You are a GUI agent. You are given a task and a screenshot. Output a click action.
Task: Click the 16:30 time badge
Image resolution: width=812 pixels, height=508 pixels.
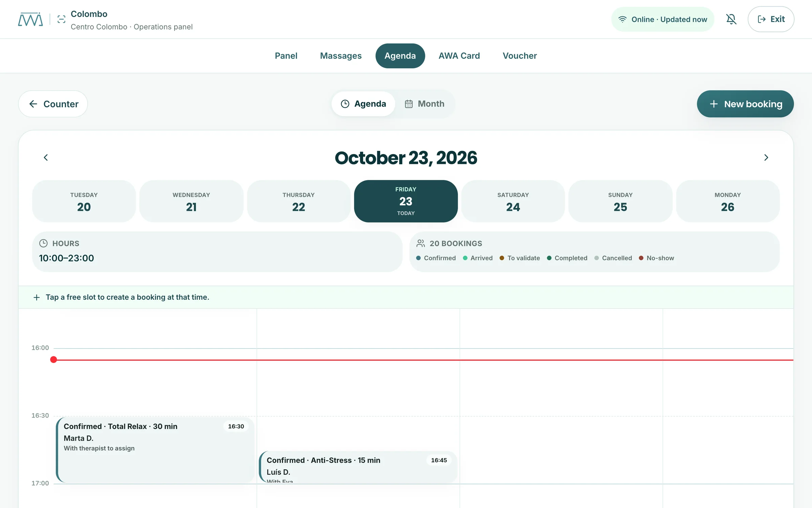(236, 426)
